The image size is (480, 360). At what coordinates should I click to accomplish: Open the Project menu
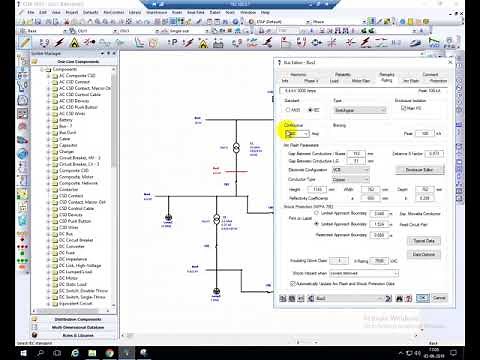point(72,12)
